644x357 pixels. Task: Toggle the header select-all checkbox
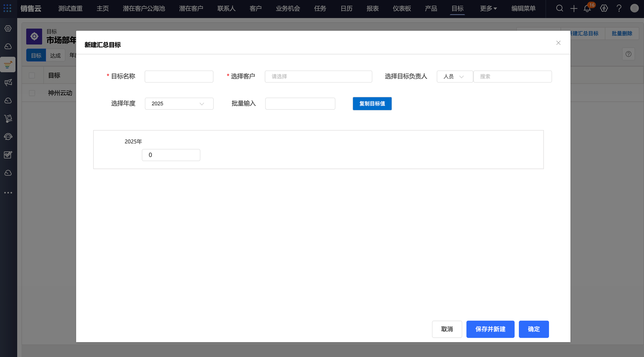coord(32,75)
